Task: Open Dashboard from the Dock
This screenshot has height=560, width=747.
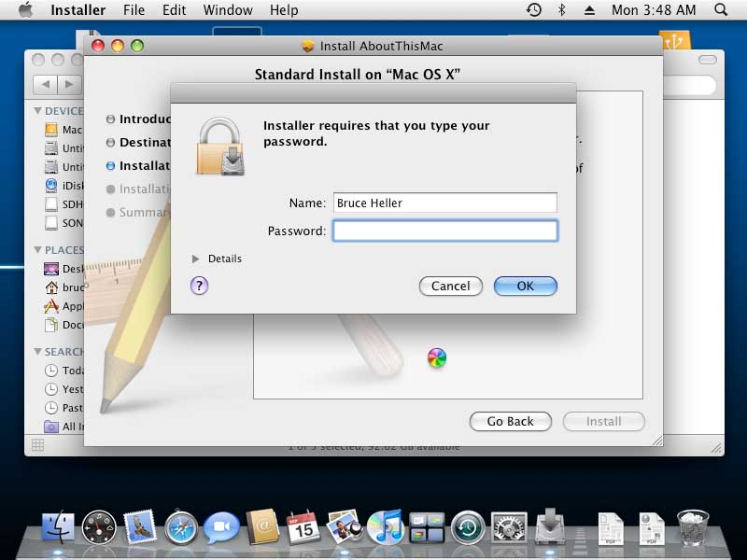Action: click(99, 527)
